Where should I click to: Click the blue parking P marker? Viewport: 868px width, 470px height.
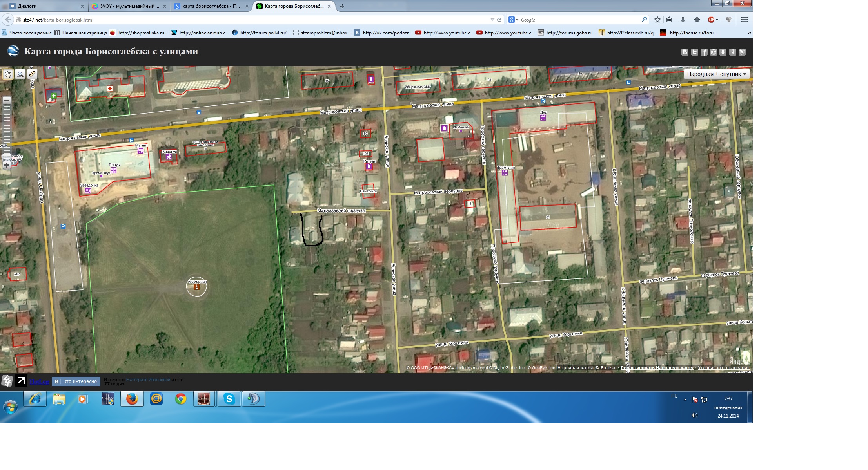click(63, 226)
